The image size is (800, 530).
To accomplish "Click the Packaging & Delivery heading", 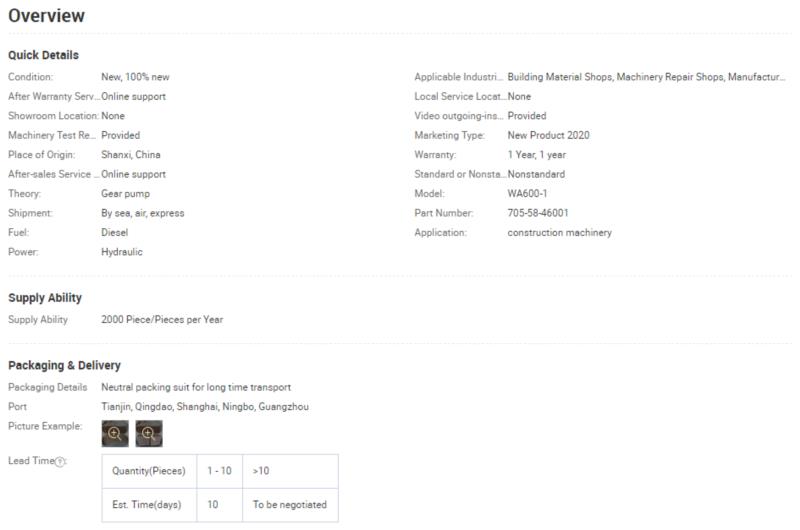I will [64, 365].
